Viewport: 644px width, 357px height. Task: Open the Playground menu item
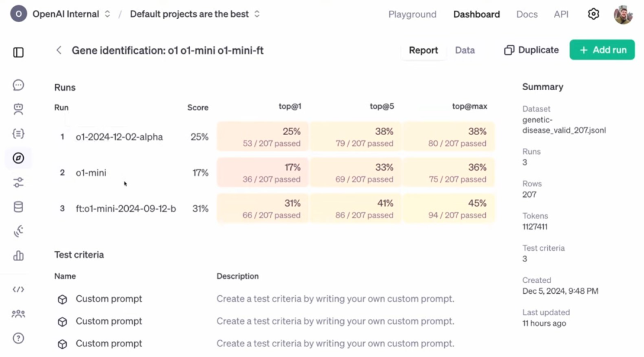tap(413, 14)
